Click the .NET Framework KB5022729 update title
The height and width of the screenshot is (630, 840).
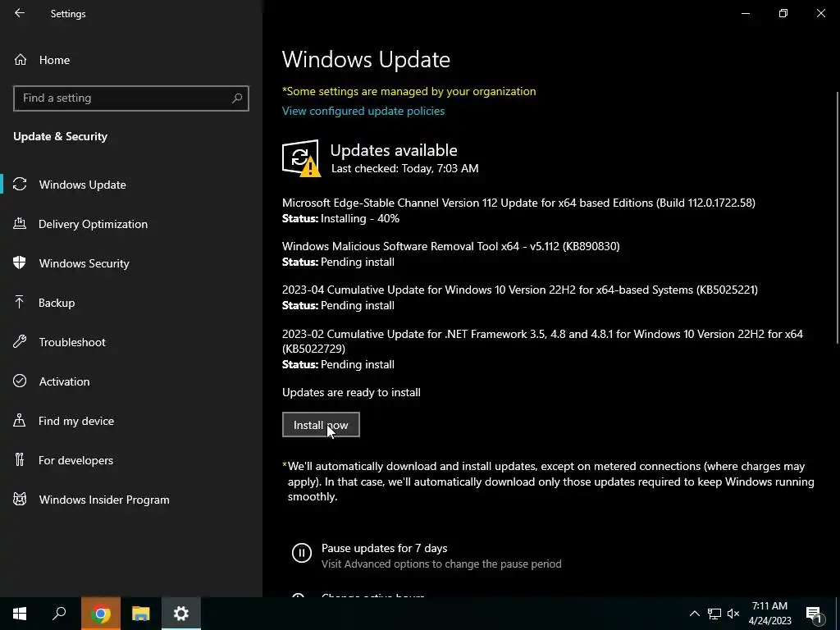coord(542,341)
